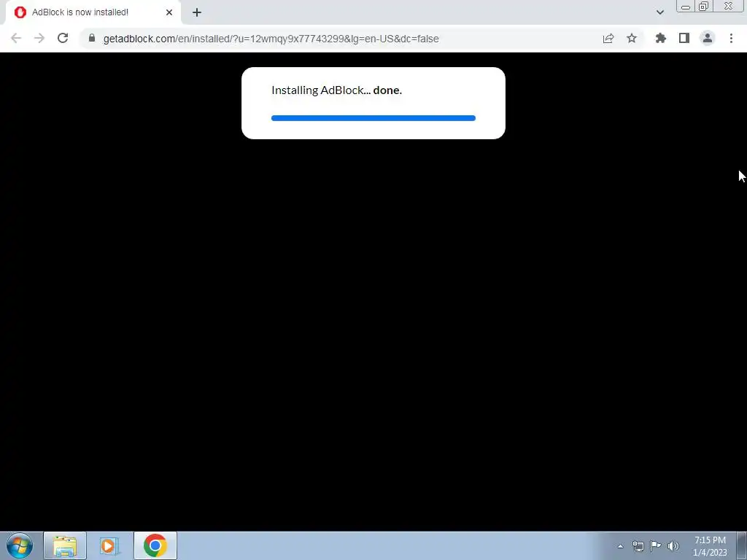Minimize the Chrome window
The image size is (747, 560).
(x=686, y=6)
